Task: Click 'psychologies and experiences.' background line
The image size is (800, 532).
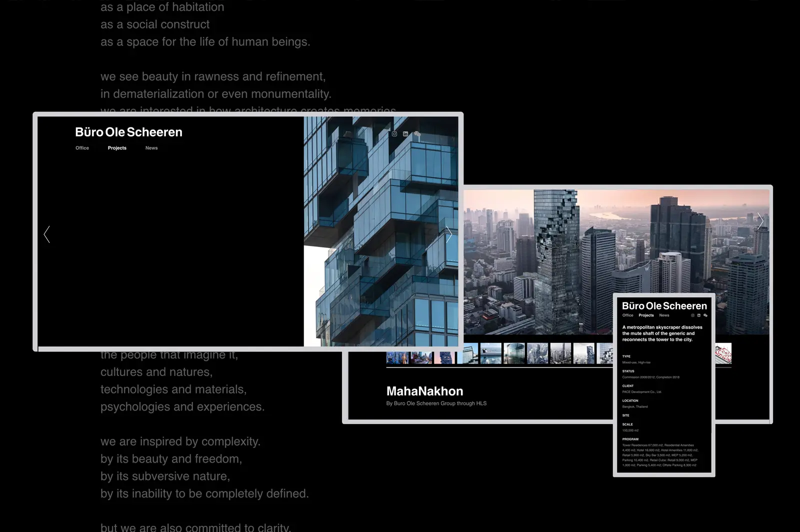Action: tap(182, 407)
